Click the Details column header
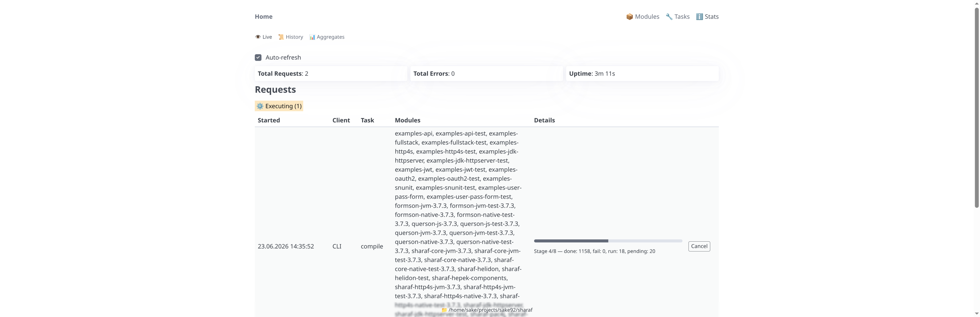This screenshot has height=317, width=980. [x=544, y=120]
